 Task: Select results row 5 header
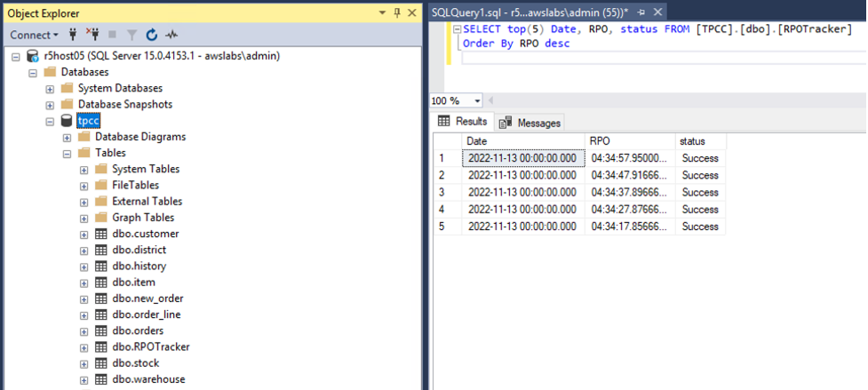(x=447, y=227)
